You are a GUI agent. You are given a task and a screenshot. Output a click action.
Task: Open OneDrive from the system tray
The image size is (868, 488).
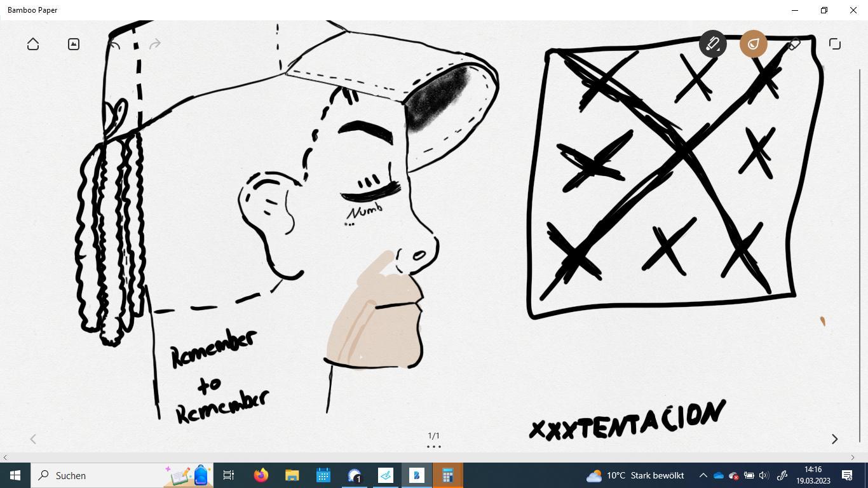tap(719, 475)
